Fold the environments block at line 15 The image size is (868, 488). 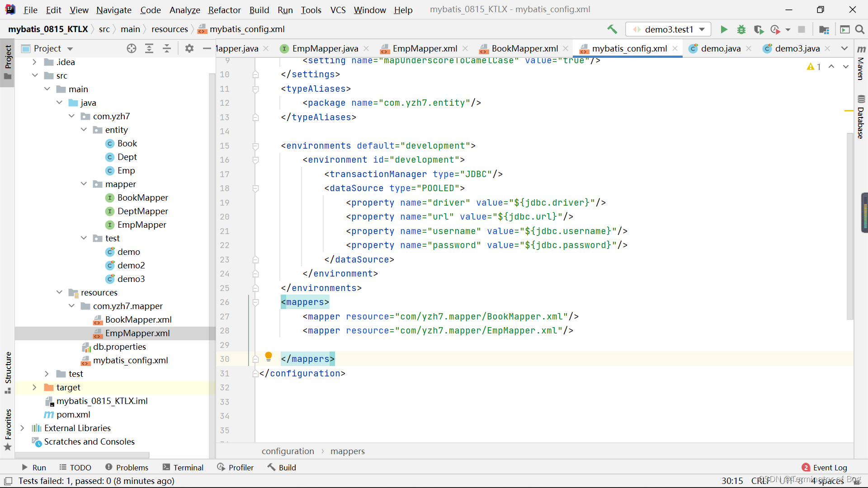255,146
